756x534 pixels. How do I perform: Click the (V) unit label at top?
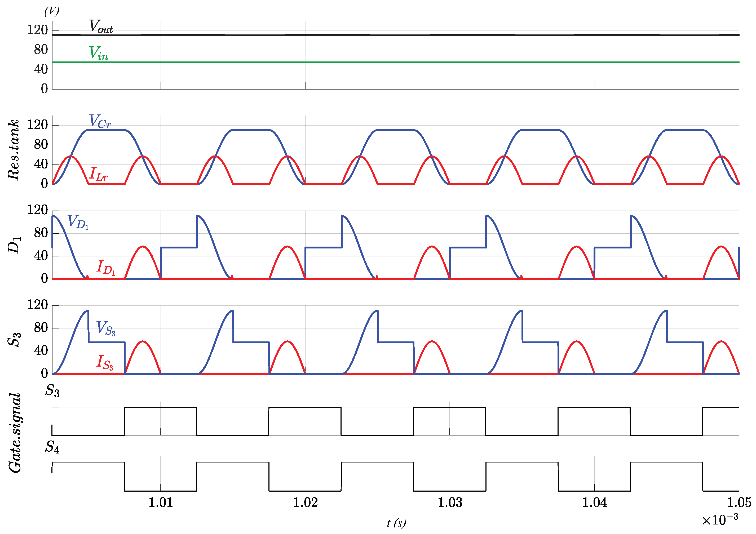click(x=52, y=12)
